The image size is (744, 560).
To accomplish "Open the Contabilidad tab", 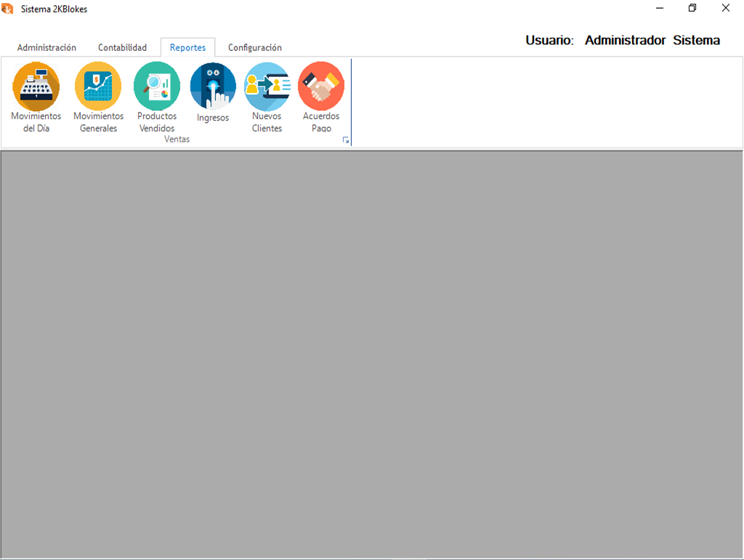I will (122, 48).
